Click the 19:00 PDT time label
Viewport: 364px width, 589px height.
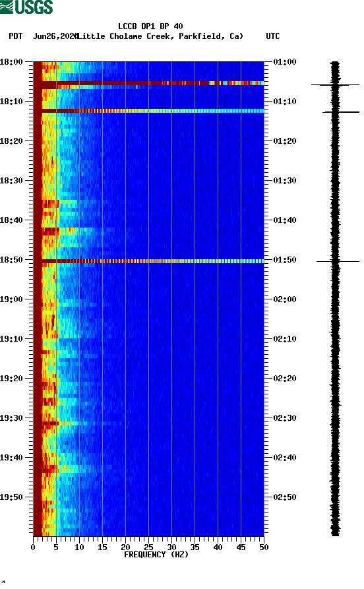[11, 299]
